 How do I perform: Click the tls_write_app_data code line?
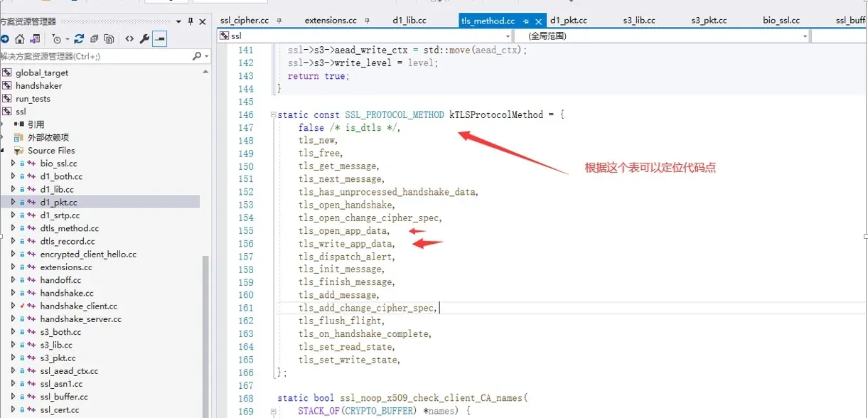[x=346, y=244]
